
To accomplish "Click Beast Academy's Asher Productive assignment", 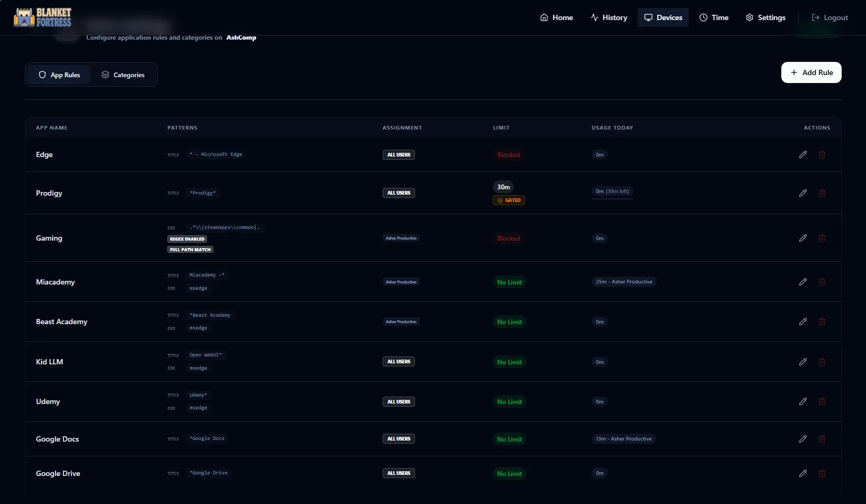I will click(x=401, y=322).
